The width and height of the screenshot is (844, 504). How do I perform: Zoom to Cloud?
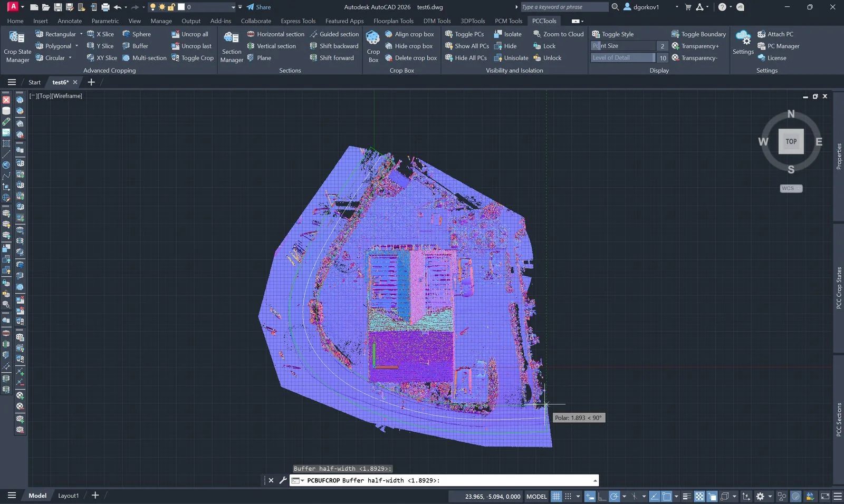coord(558,34)
